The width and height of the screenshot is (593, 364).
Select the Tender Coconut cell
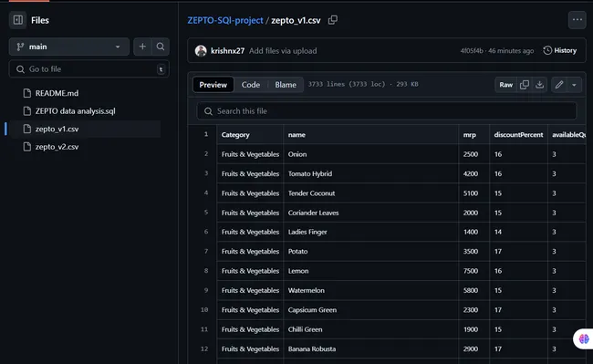[370, 193]
